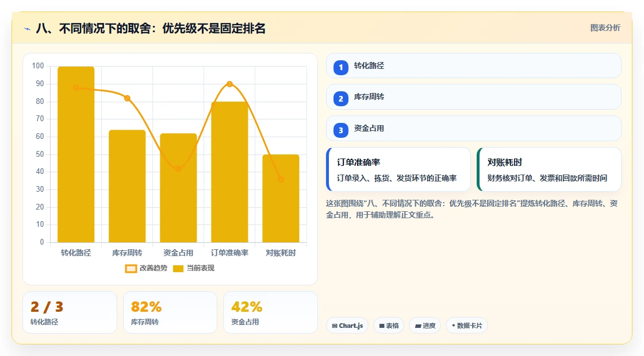Click the 对账耗时 bar in chart
This screenshot has height=356, width=644.
click(281, 199)
